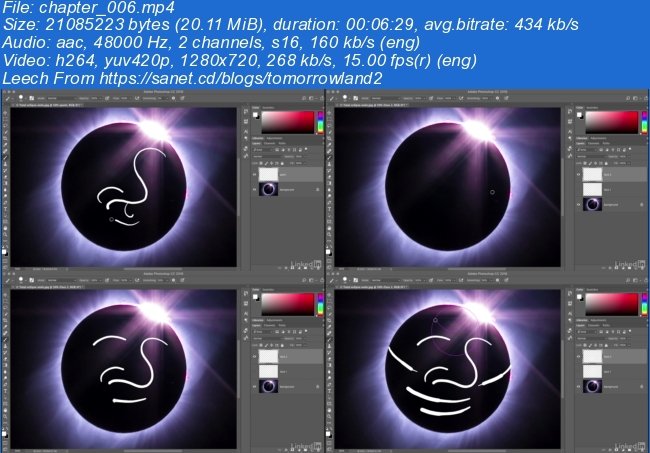The width and height of the screenshot is (650, 453).
Task: Switch to the Adjustments tab in top-left frame
Action: [x=274, y=138]
